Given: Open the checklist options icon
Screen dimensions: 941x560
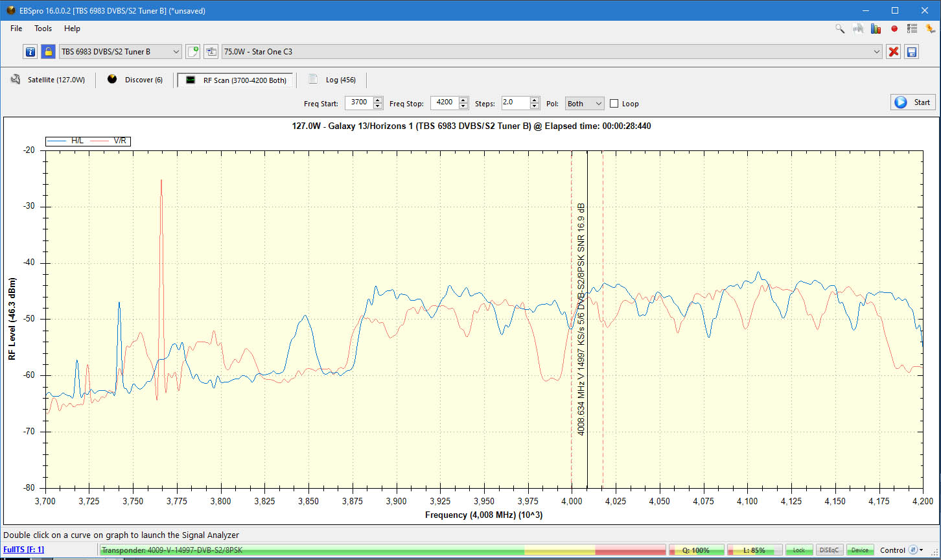Looking at the screenshot, I should click(x=912, y=29).
